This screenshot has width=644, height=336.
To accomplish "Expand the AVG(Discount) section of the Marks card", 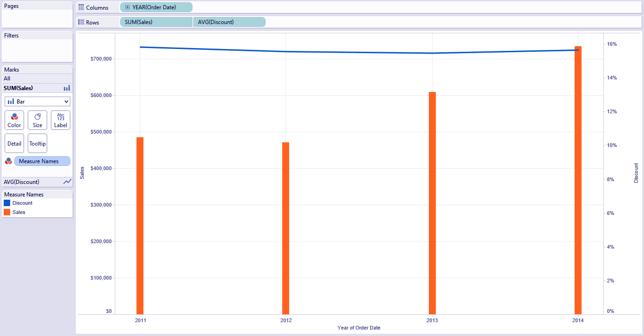I will coord(28,182).
